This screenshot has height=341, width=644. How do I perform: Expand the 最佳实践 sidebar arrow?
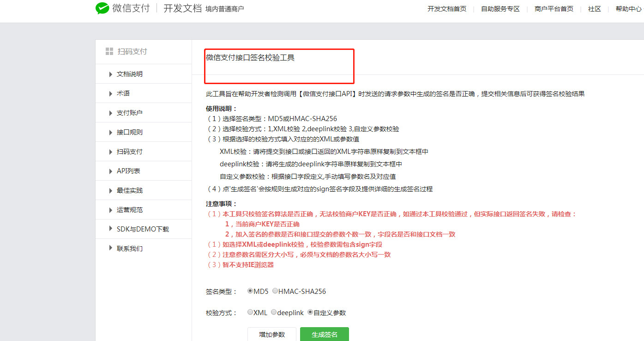(111, 190)
